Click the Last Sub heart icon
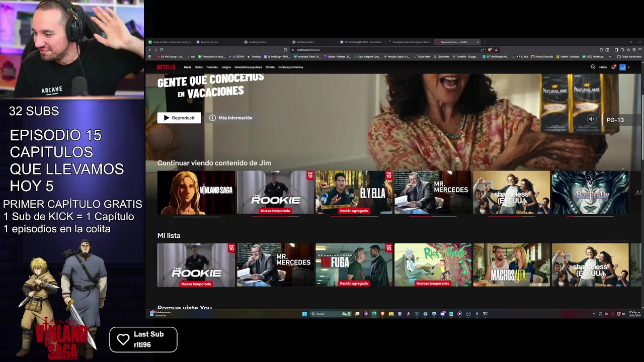Screen dimensions: 644x362 123,339
